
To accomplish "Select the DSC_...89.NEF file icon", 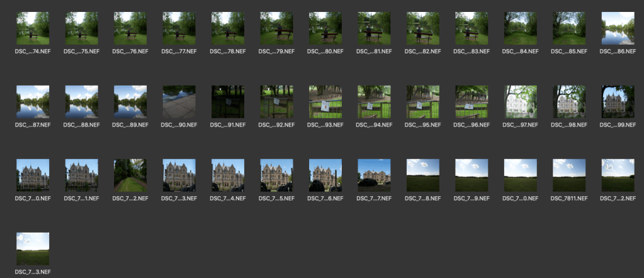I will [130, 102].
